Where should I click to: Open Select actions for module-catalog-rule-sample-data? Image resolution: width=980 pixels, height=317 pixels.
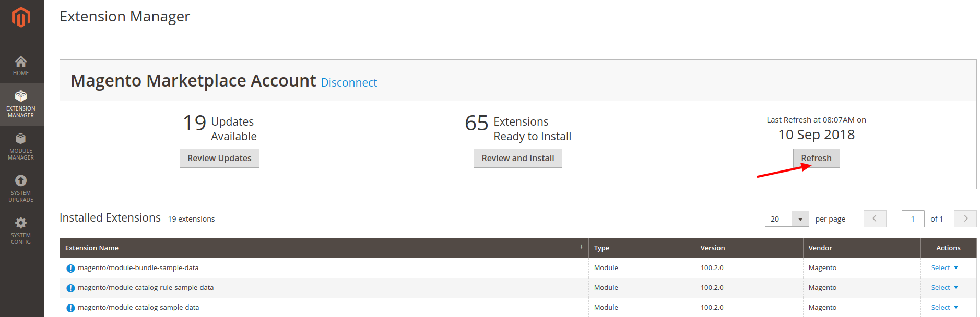pos(944,287)
